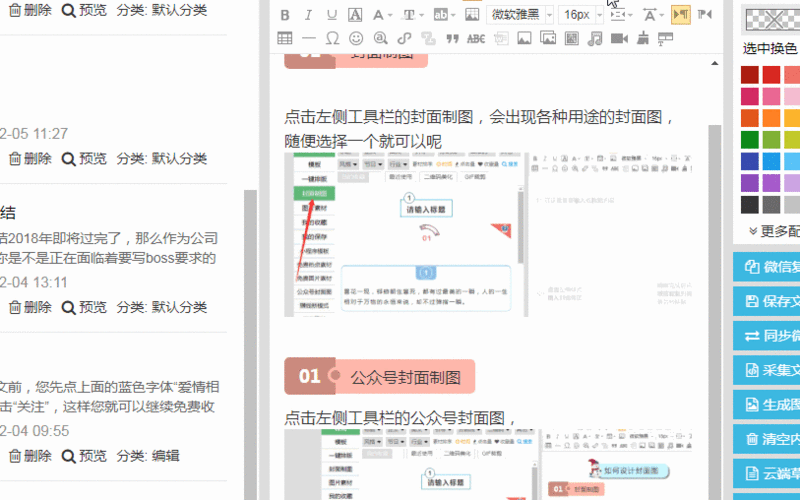800x500 pixels.
Task: Pick the purple color swatch
Action: point(749,183)
